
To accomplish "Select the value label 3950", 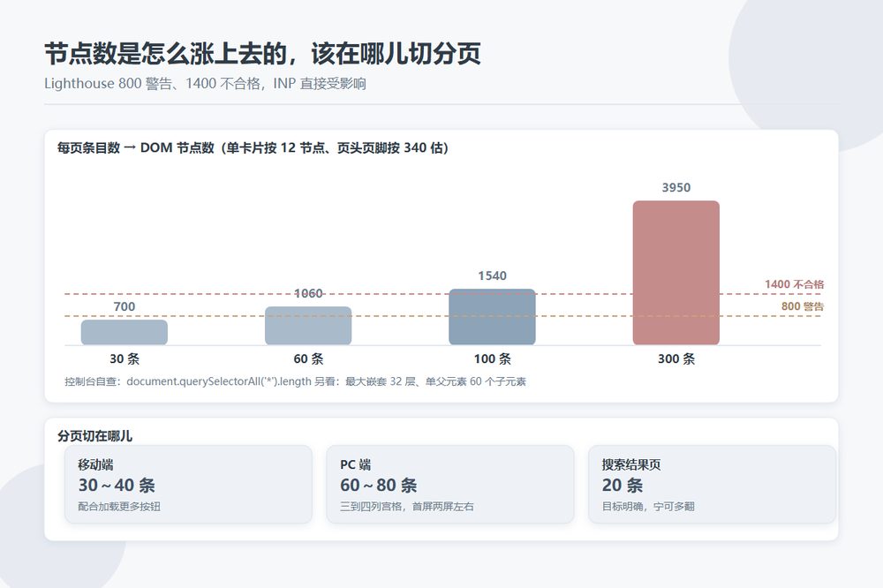I will (675, 187).
